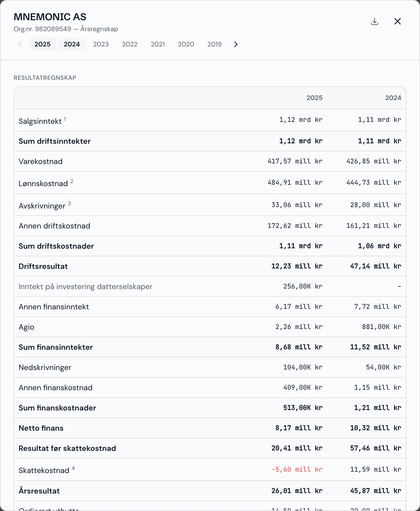Select the Annen driftskostnad row label
Screen dimensions: 420x511
(x=54, y=226)
